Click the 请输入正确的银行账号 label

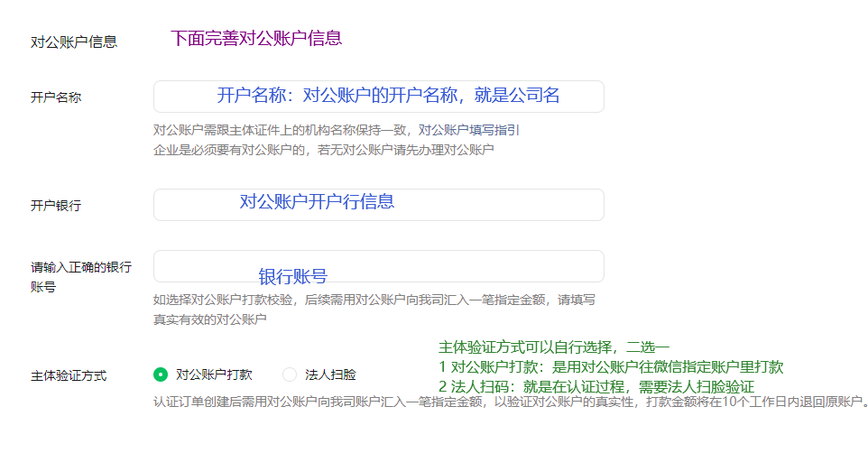pos(81,277)
